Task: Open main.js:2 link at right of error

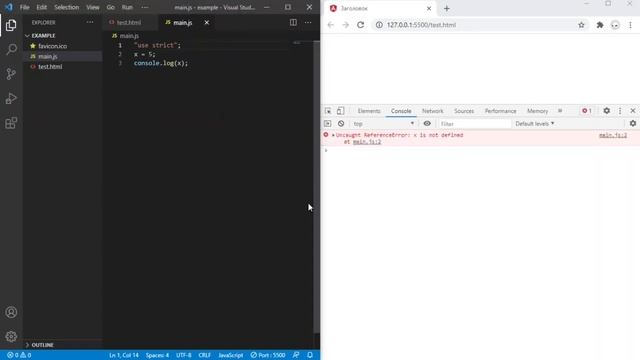Action: (613, 135)
